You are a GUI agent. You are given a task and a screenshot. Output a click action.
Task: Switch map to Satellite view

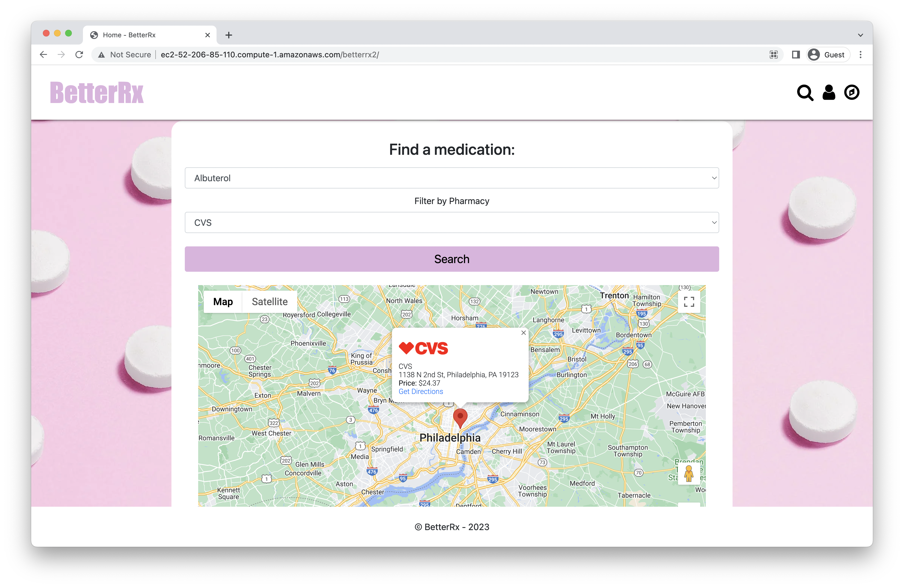click(x=270, y=302)
